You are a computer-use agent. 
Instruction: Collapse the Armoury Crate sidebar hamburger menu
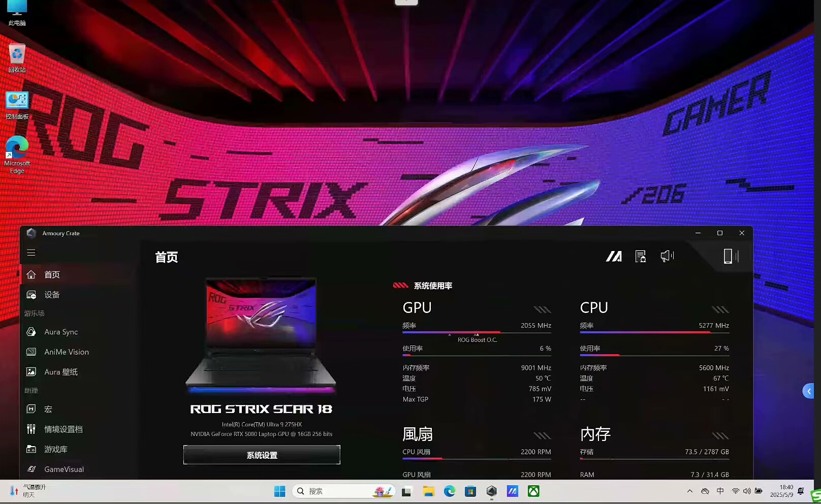tap(31, 253)
